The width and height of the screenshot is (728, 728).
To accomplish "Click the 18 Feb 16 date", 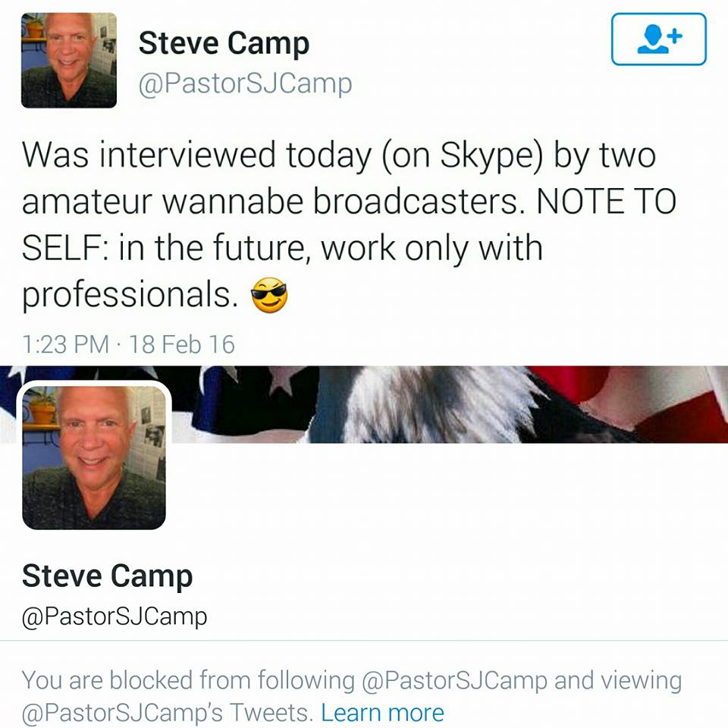I will [x=181, y=344].
